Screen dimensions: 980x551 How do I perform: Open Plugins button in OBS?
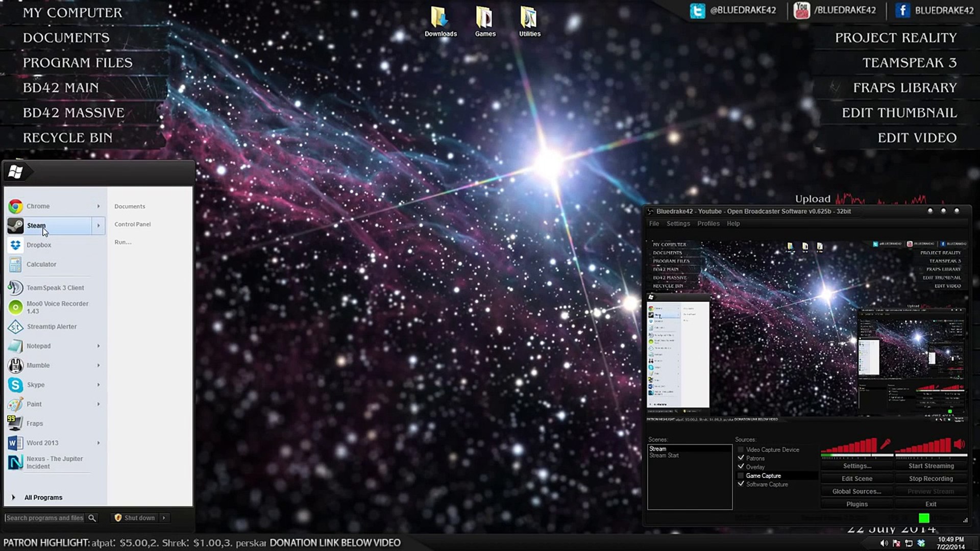[856, 504]
